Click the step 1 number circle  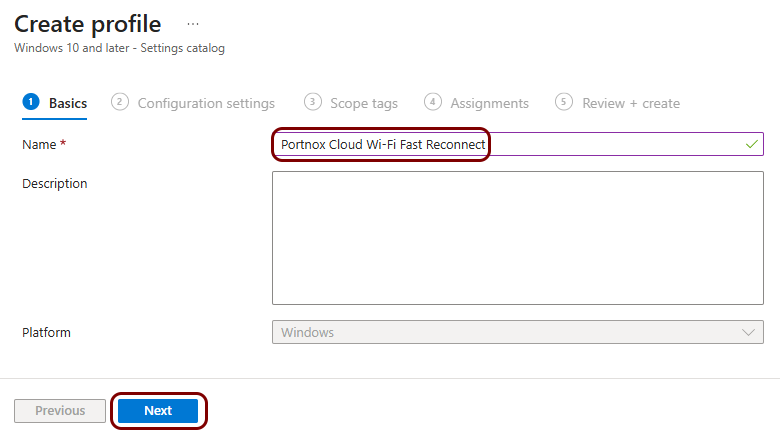coord(30,102)
